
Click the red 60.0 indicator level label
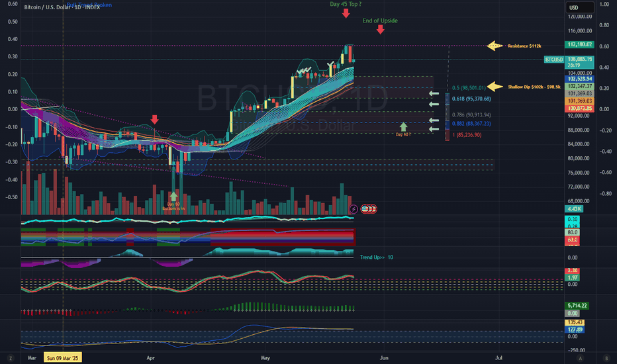pyautogui.click(x=572, y=240)
